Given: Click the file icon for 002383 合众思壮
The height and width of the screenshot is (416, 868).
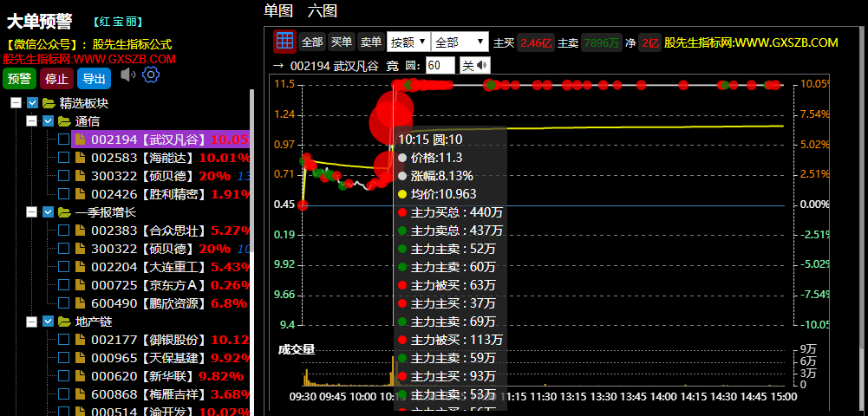Looking at the screenshot, I should tap(81, 231).
